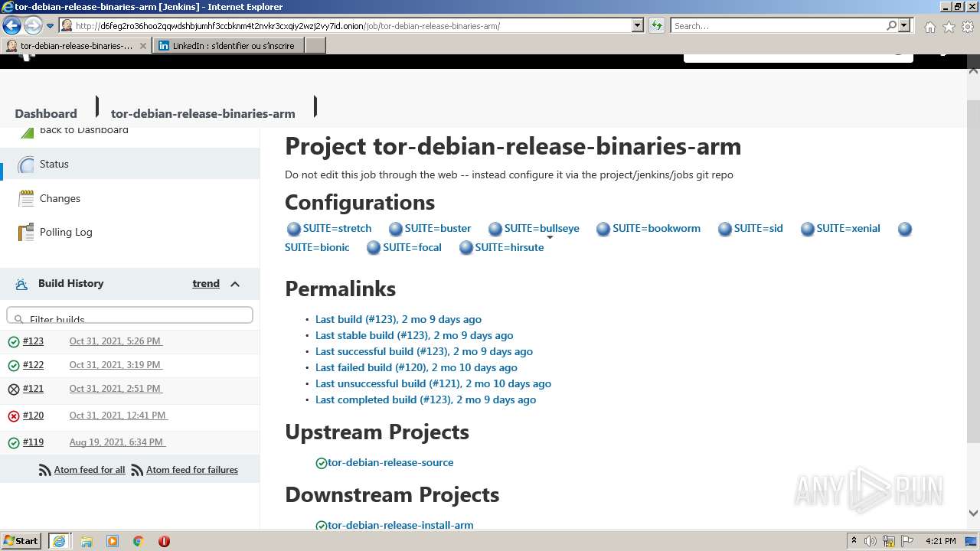This screenshot has width=980, height=551.
Task: Switch to the LinkedIn tab
Action: [x=228, y=46]
